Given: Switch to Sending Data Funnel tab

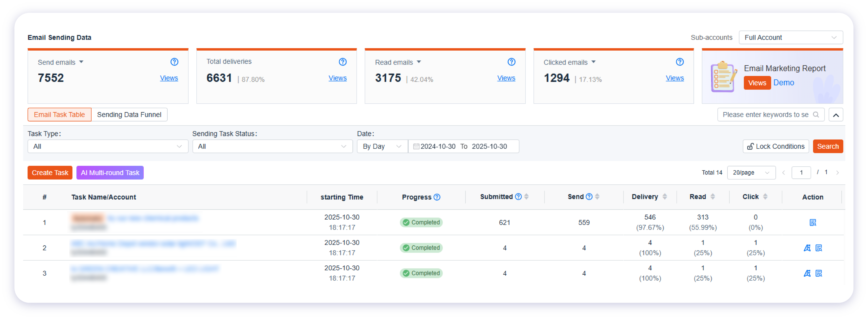Looking at the screenshot, I should [129, 115].
